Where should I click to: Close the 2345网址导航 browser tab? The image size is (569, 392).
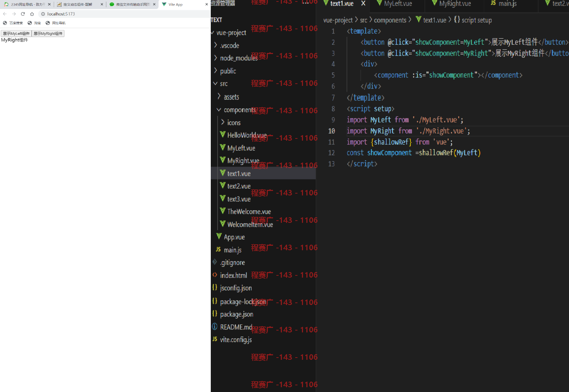49,4
